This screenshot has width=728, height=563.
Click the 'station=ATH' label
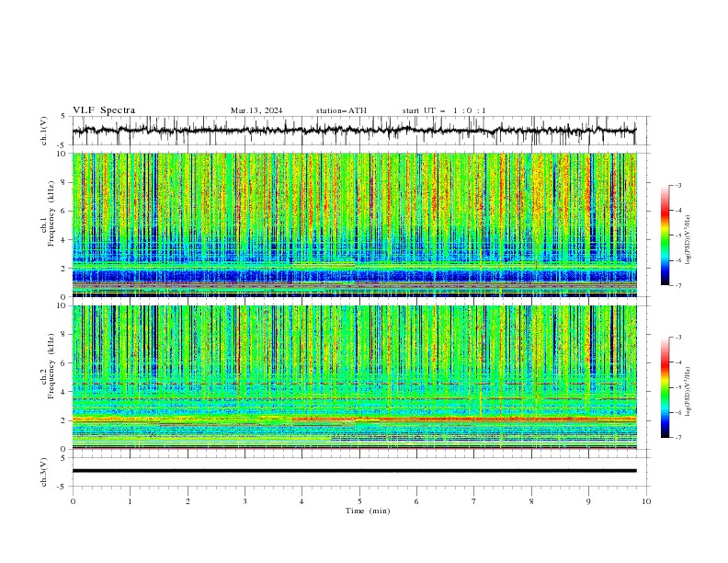tap(341, 110)
